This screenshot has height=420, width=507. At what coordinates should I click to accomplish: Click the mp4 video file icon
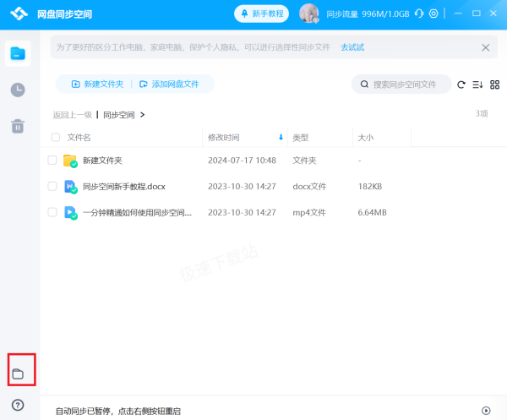coord(70,213)
